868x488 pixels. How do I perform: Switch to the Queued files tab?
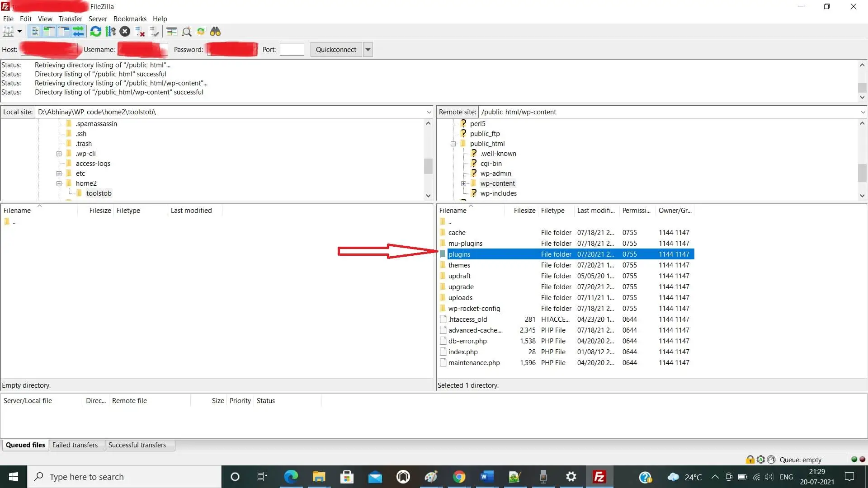click(25, 445)
